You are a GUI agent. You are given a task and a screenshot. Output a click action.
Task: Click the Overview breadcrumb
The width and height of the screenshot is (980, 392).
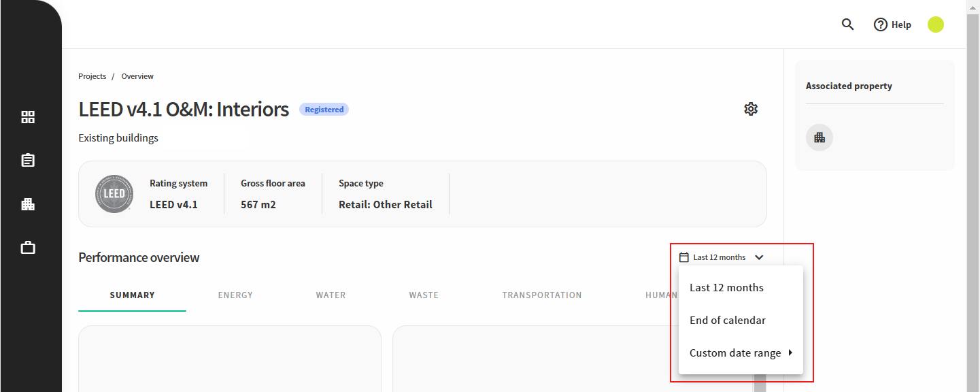tap(137, 76)
